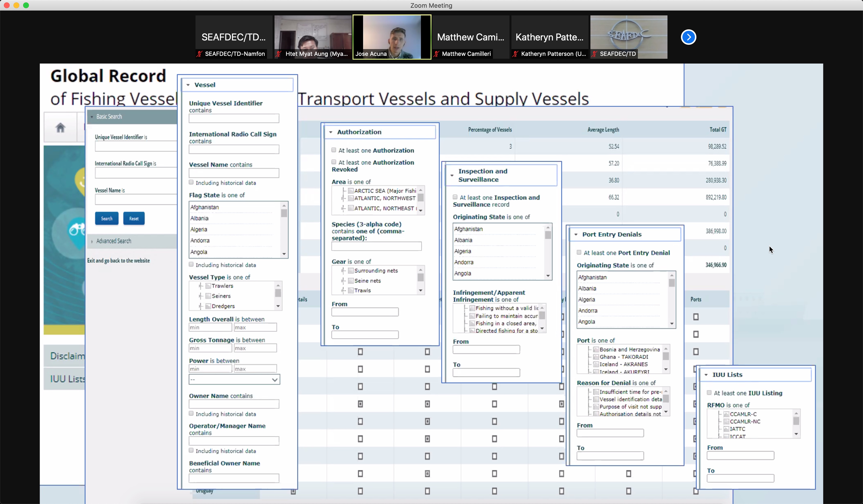The image size is (863, 504).
Task: Click muted mic icon for Matthew Camilleri
Action: click(x=437, y=54)
